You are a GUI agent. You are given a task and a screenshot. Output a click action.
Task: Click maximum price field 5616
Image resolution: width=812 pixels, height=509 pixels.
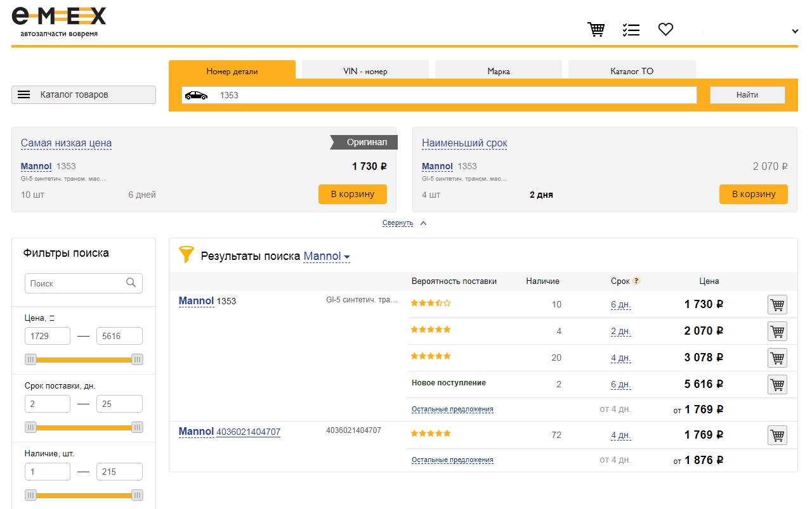coord(119,336)
